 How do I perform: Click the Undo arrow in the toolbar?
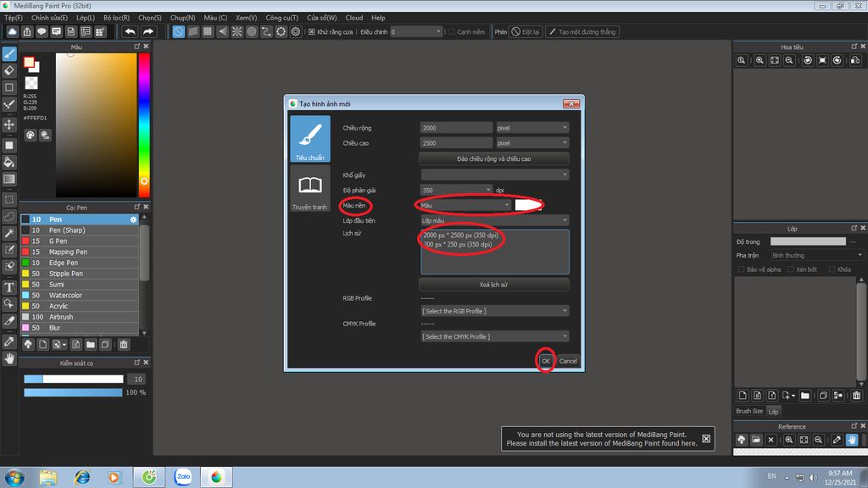pyautogui.click(x=130, y=31)
